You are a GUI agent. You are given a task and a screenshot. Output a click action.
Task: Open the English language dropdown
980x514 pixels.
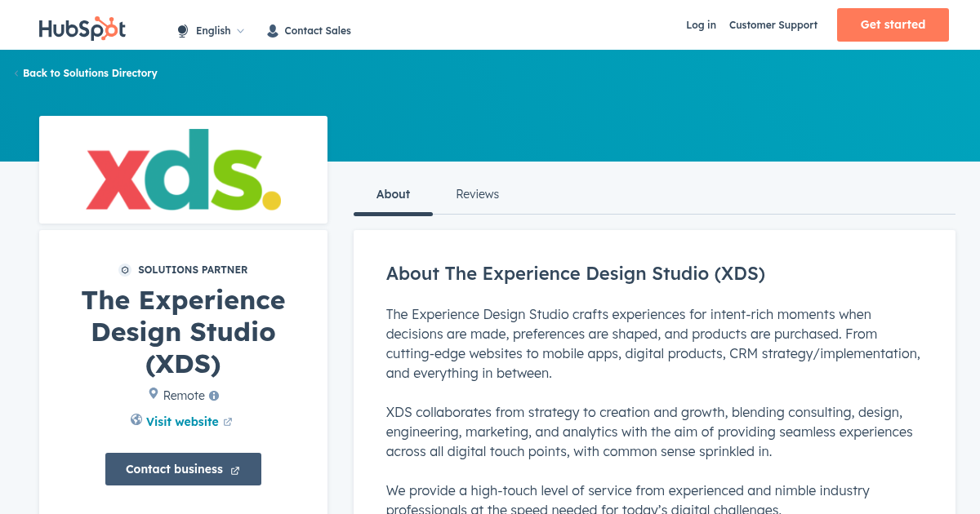click(x=213, y=31)
